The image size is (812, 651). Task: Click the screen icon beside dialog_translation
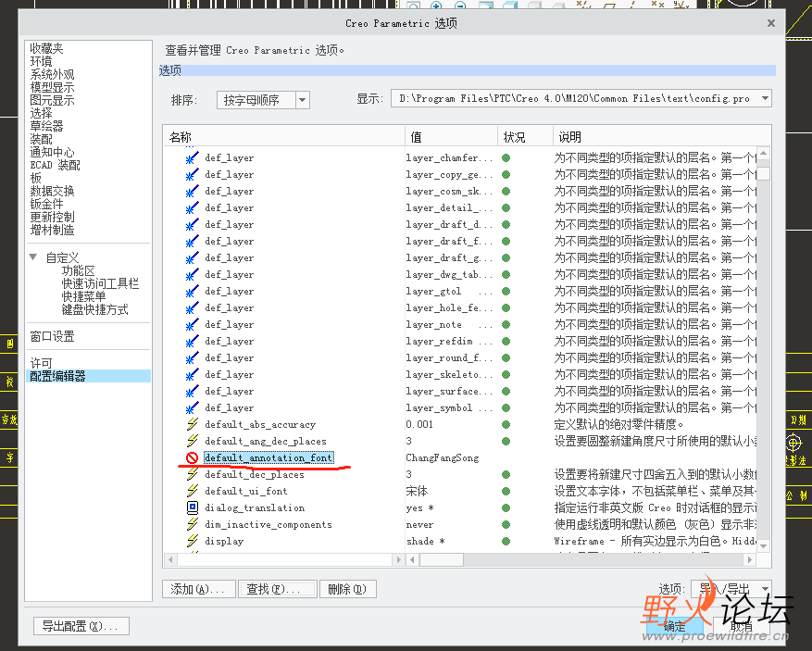click(193, 507)
